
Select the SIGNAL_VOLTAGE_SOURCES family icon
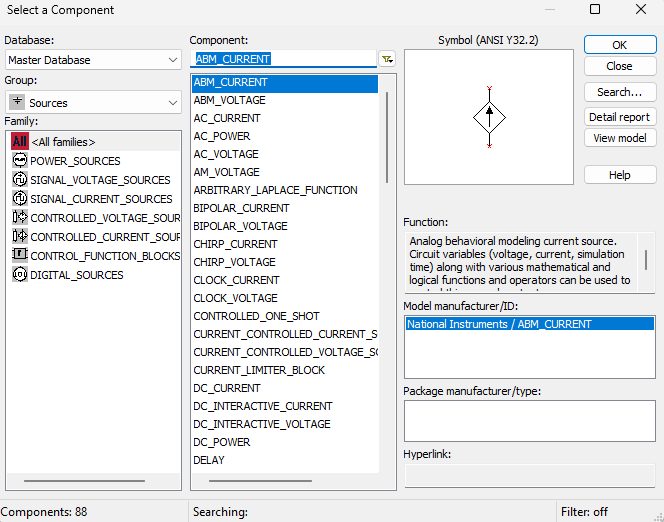(19, 180)
